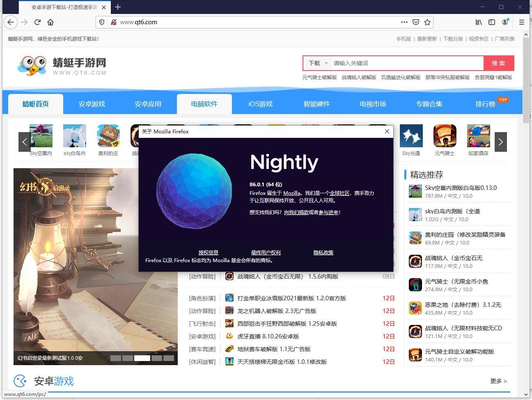Image resolution: width=532 pixels, height=400 pixels.
Task: Open 电脑软件 navigation tab
Action: coord(204,104)
